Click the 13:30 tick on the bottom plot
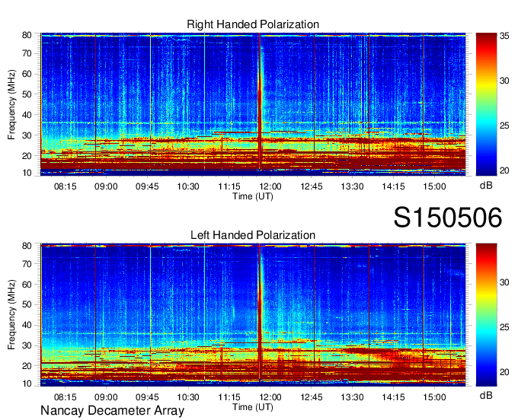The image size is (518, 420). tap(352, 397)
